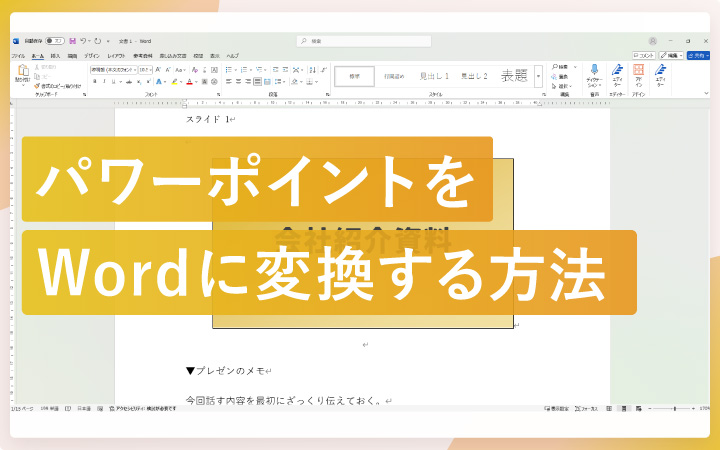Clear all formatting with the eraser A icon
This screenshot has width=720, height=450.
[195, 70]
